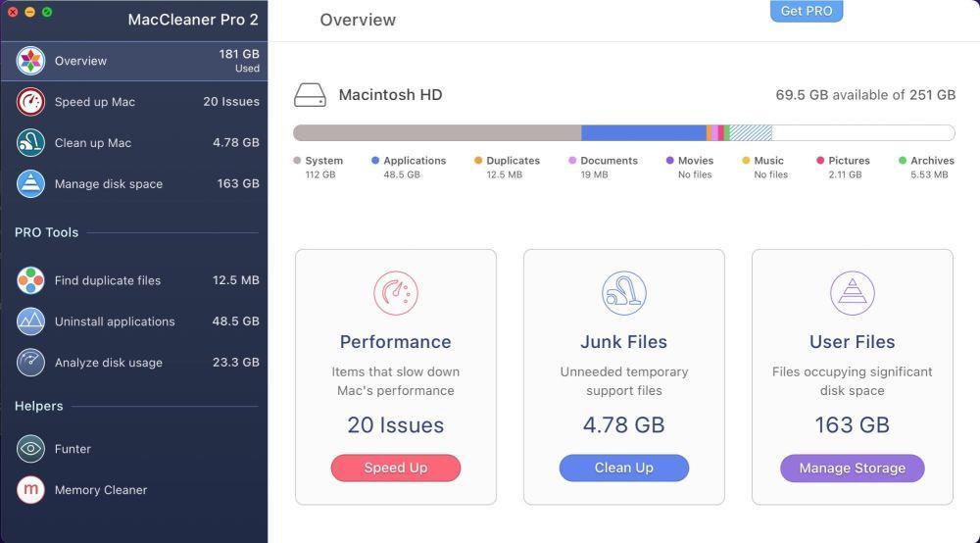Viewport: 980px width, 543px height.
Task: Click the "20 Issues" text in Performance card
Action: coord(396,425)
